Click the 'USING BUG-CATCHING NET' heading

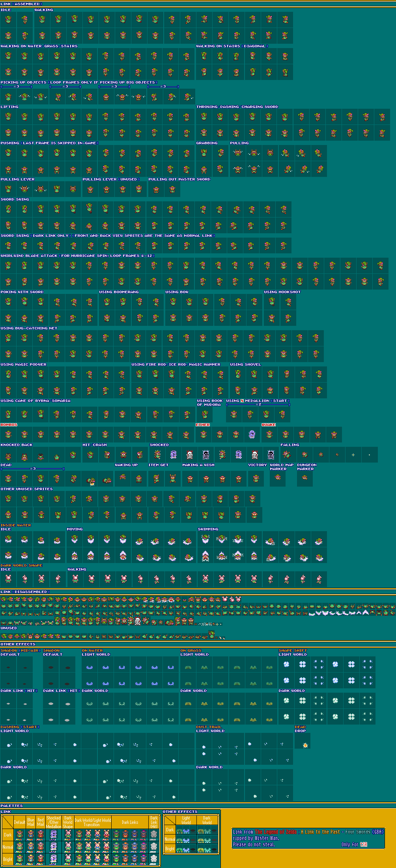29,328
